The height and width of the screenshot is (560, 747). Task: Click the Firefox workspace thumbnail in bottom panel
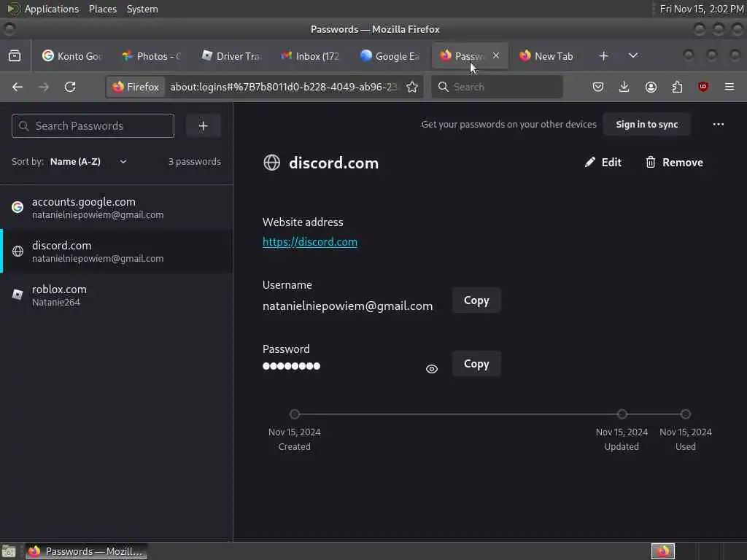[662, 551]
